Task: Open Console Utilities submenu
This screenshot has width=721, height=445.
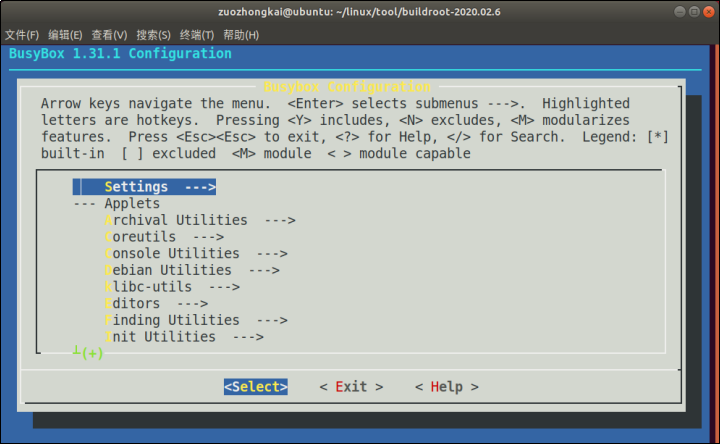Action: (196, 253)
